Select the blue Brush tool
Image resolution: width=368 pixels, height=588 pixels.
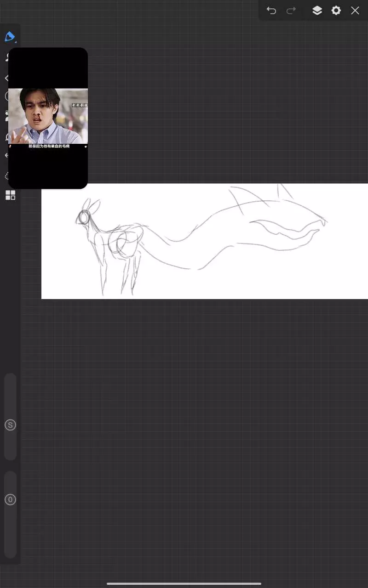tap(10, 36)
